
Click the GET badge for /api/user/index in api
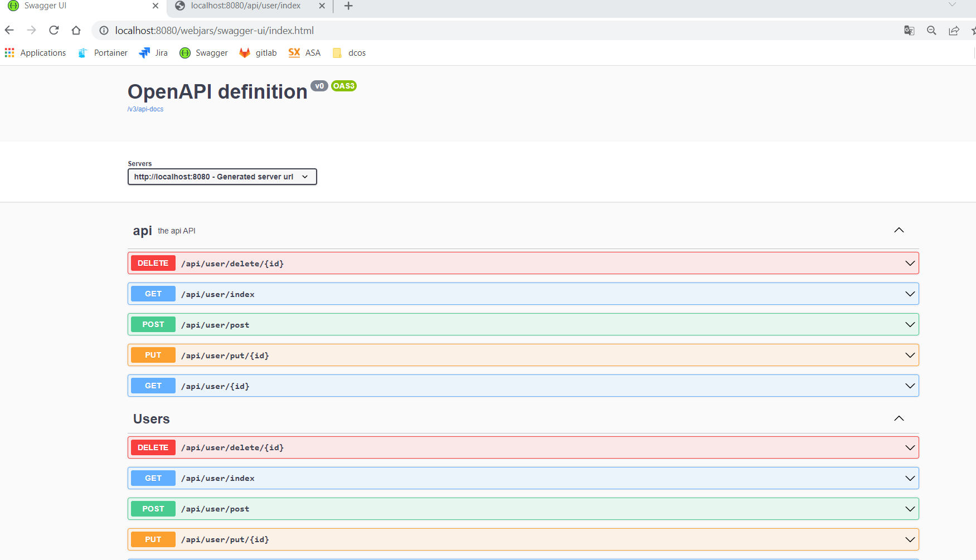[x=153, y=294]
